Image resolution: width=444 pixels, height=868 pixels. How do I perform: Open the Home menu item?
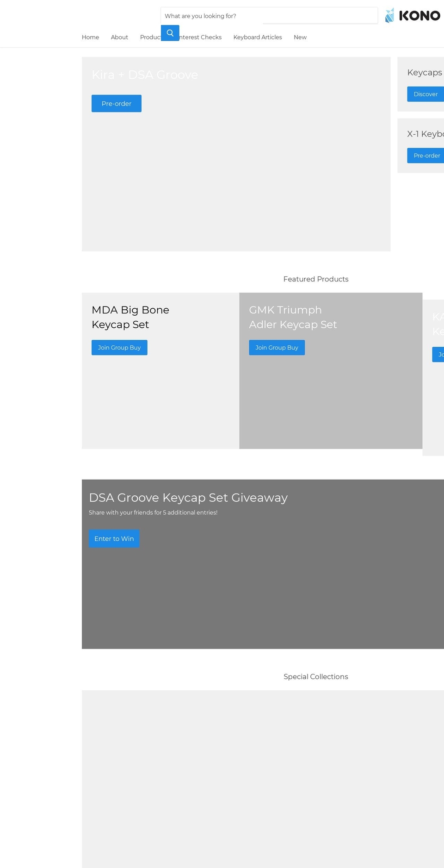pos(90,37)
